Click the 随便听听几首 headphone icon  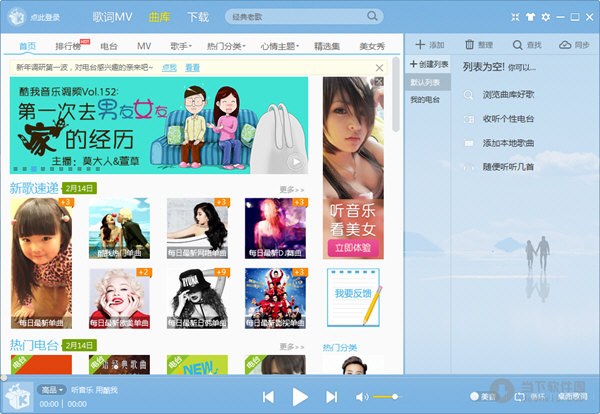[469, 167]
